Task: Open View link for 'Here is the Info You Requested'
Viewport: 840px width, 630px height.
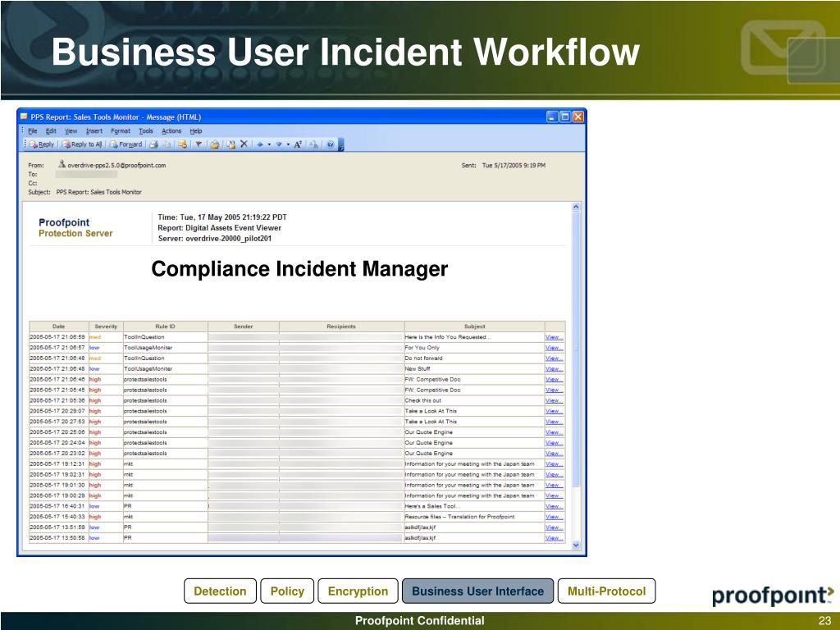Action: (554, 337)
